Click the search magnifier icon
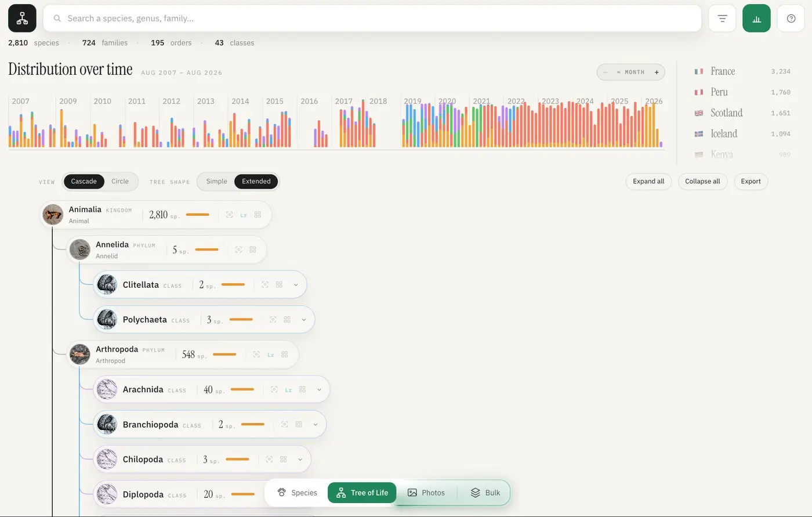The image size is (812, 517). point(57,19)
